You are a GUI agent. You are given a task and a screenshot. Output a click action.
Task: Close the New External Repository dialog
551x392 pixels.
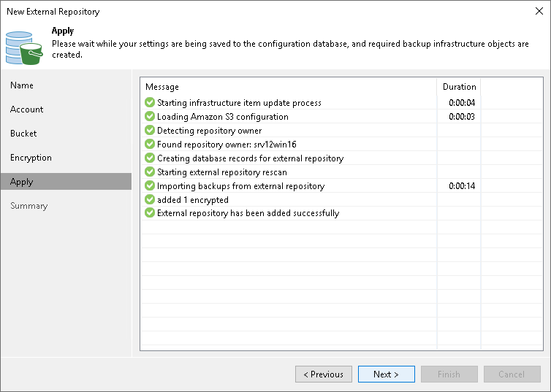[538, 12]
